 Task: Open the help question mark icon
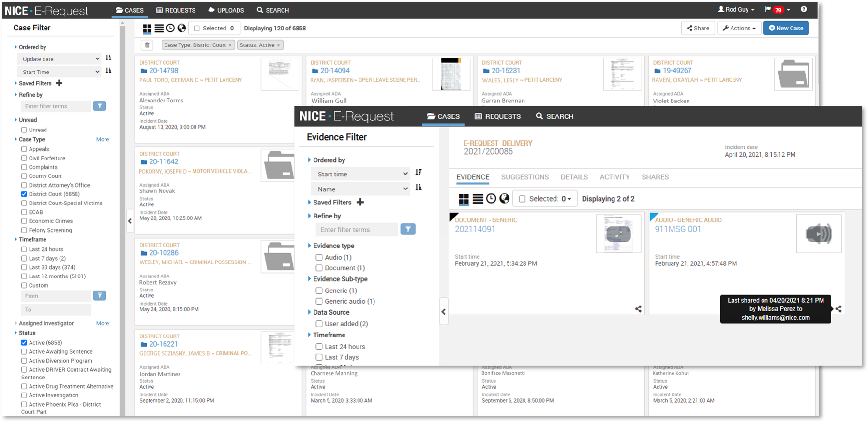804,10
